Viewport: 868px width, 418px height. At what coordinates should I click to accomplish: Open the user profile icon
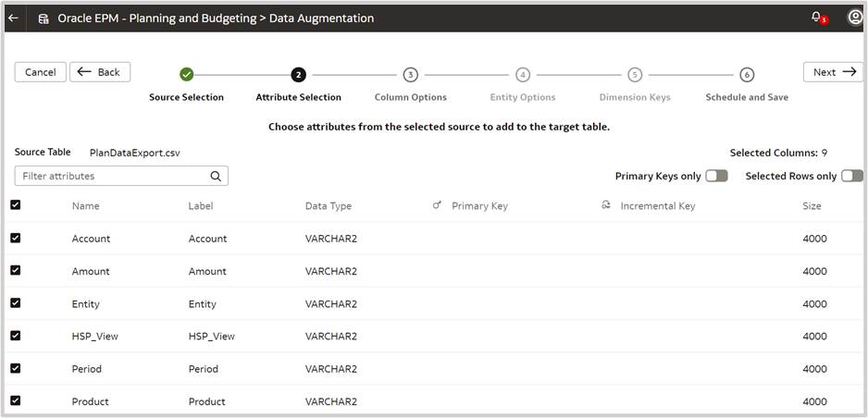click(x=855, y=18)
